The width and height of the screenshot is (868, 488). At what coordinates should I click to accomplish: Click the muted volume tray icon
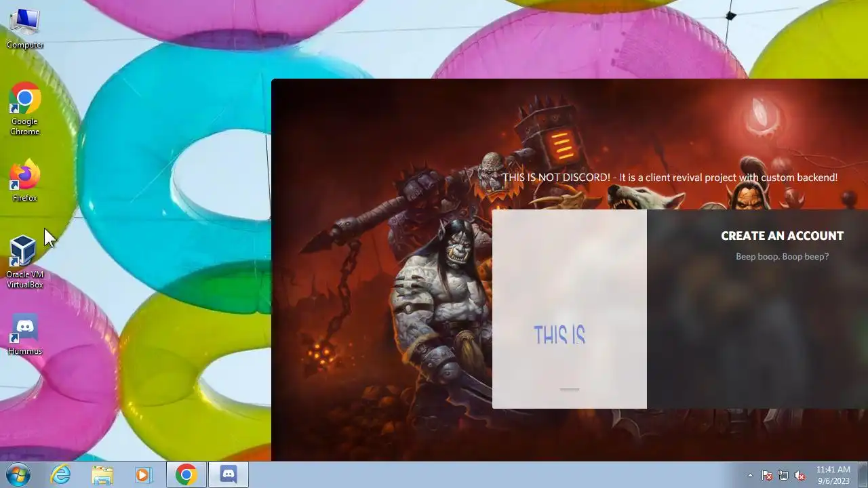800,475
